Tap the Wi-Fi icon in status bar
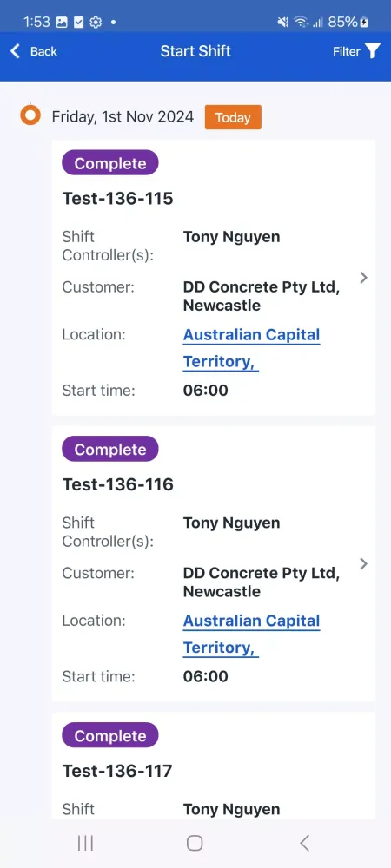 pyautogui.click(x=301, y=23)
